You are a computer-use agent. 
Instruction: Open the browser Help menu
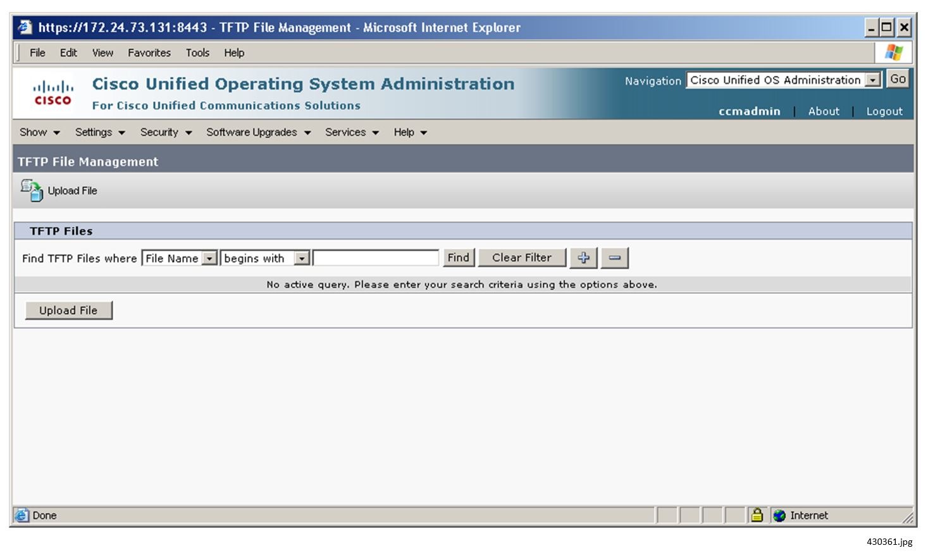(234, 52)
